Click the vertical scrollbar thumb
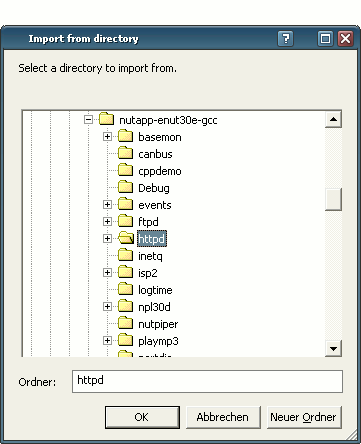 coord(333,199)
